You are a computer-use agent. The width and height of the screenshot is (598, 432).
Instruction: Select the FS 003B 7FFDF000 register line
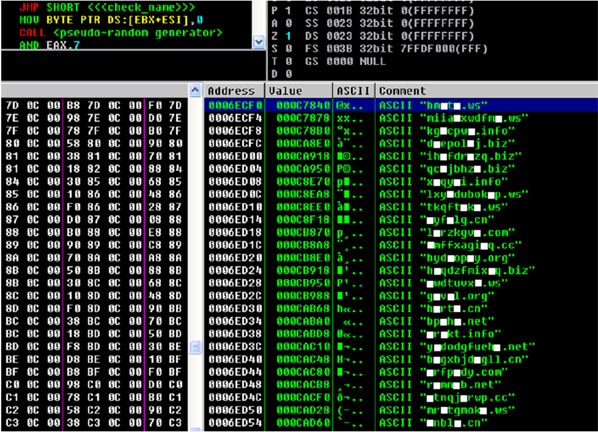[x=396, y=48]
